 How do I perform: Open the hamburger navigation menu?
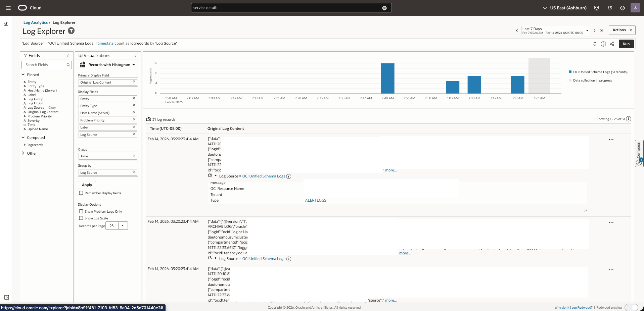pyautogui.click(x=8, y=8)
